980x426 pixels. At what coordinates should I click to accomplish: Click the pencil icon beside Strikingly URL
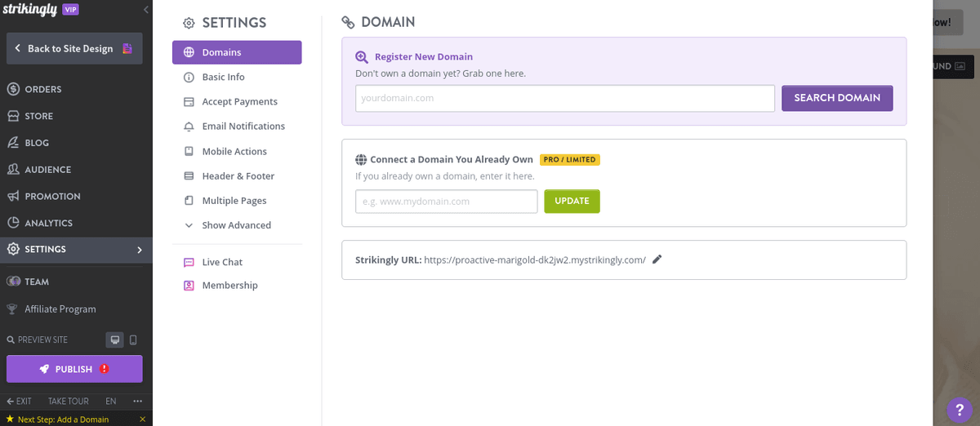pos(657,260)
